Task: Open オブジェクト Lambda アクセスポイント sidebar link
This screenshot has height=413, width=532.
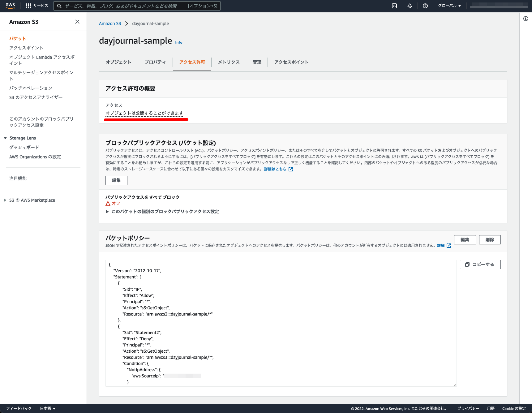Action: [42, 60]
